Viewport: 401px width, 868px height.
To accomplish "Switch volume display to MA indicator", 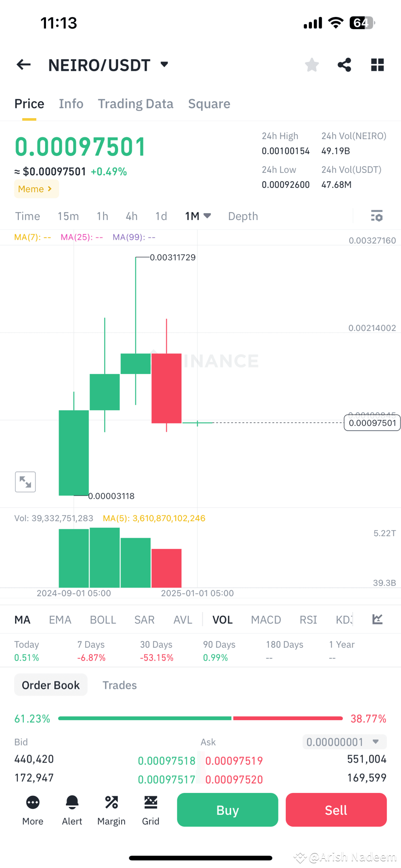I will tap(22, 620).
